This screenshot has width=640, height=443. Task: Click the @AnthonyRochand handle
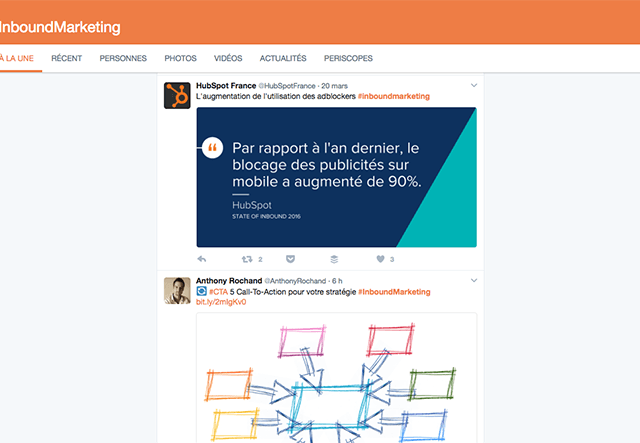[x=295, y=281]
